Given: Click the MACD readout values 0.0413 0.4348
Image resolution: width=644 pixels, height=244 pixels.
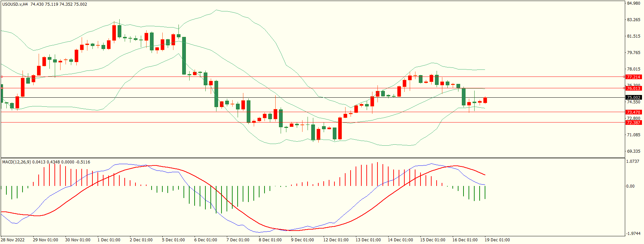Looking at the screenshot, I should 46,162.
